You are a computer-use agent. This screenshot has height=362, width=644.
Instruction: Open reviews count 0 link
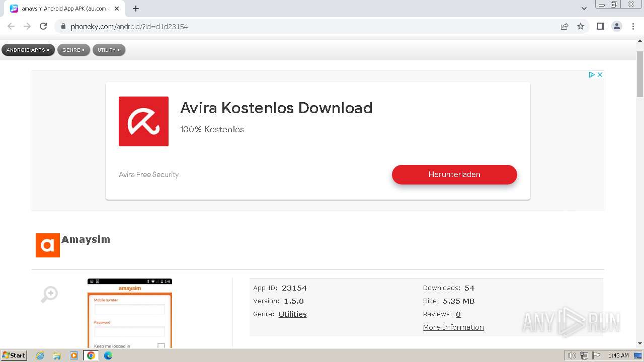coord(458,314)
